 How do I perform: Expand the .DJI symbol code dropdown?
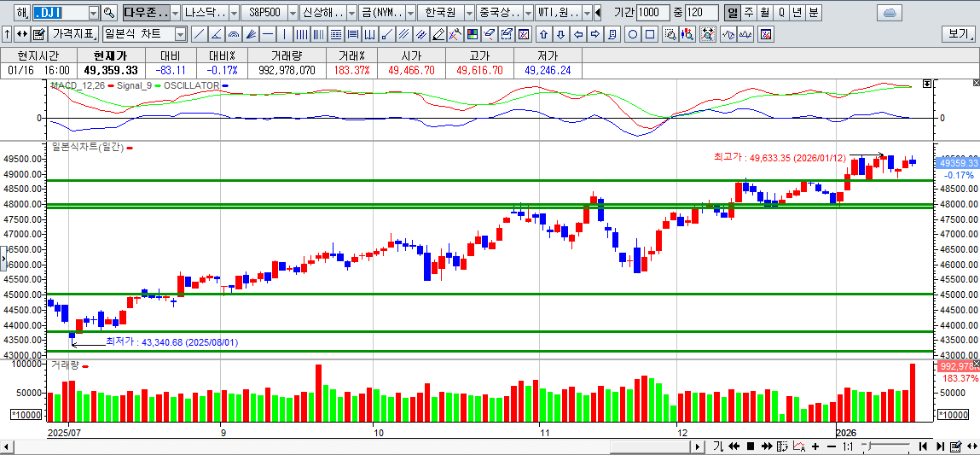pyautogui.click(x=92, y=14)
